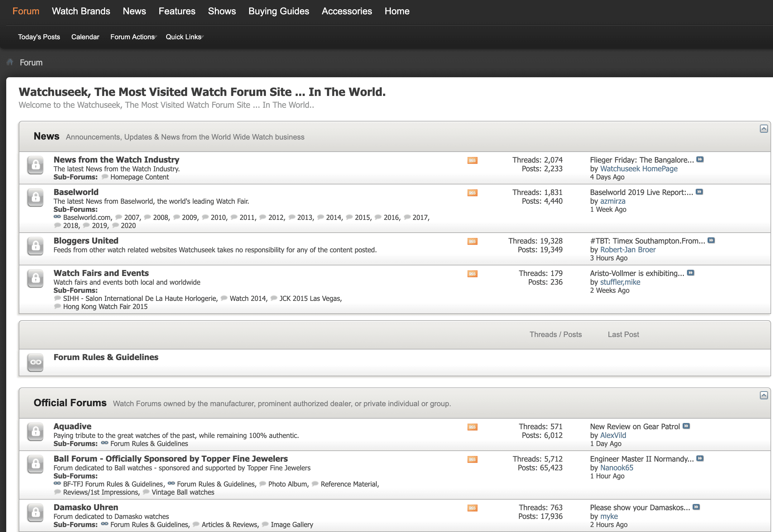The image size is (773, 532).
Task: Open Ball Forum sponsored by Topper Fine Jewelers
Action: click(171, 459)
